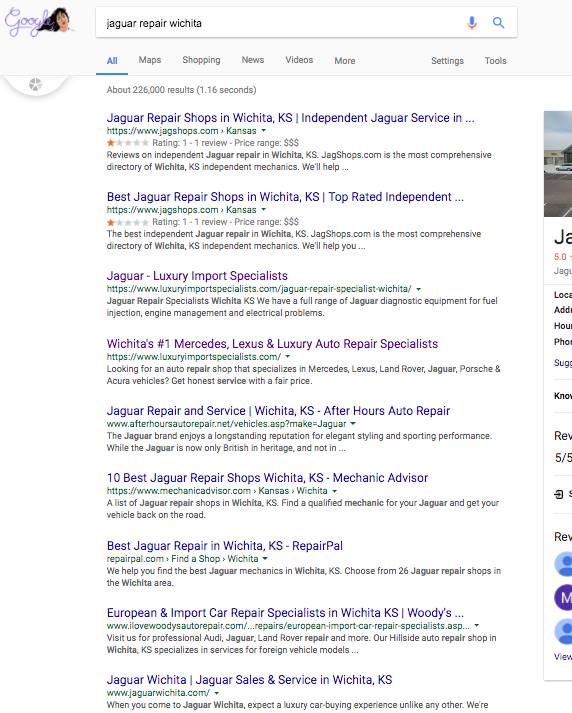The image size is (572, 713).
Task: Click the About 226,000 results text
Action: coord(181,90)
